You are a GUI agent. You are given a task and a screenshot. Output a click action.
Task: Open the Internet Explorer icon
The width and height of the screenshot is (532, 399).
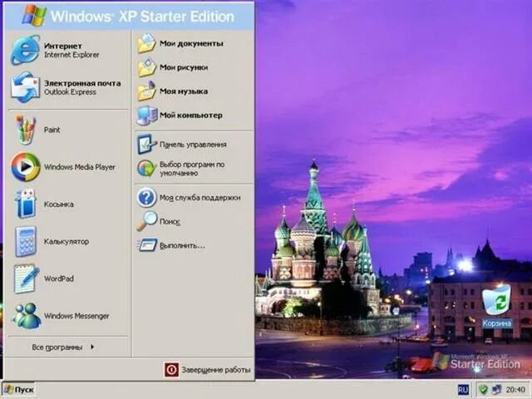pos(25,50)
